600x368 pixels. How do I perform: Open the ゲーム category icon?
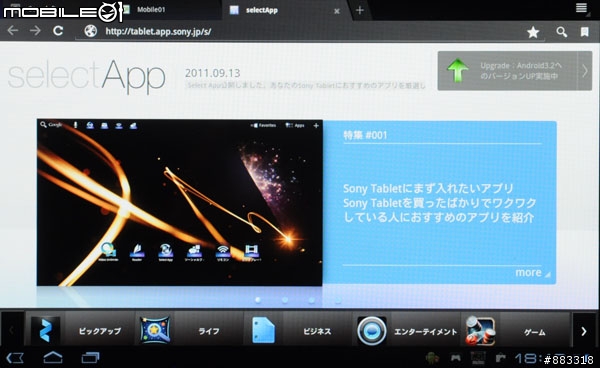480,331
